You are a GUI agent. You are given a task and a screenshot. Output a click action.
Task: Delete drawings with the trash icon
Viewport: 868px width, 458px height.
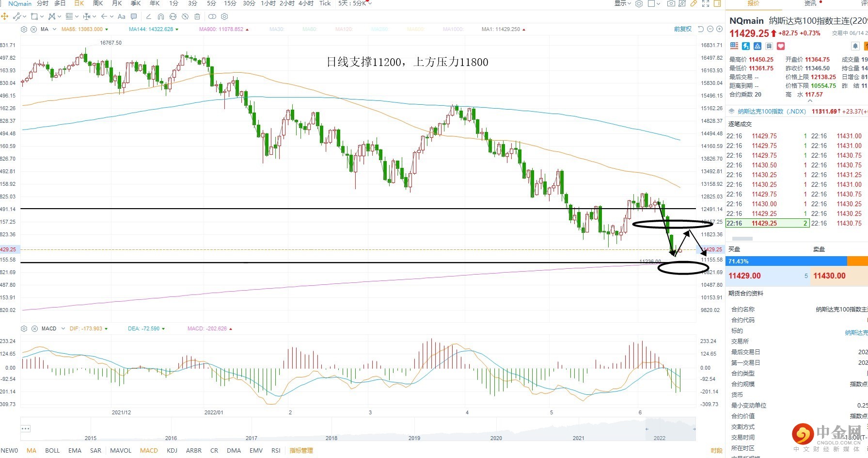pos(197,16)
